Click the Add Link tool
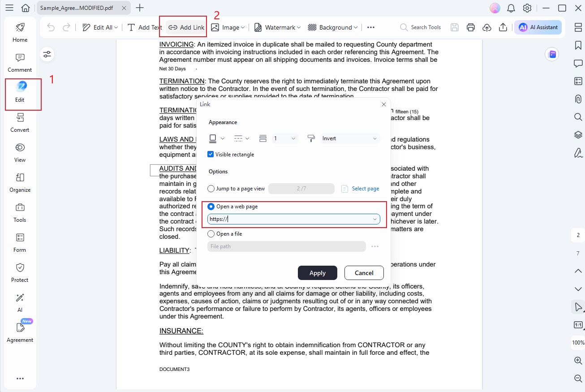The image size is (585, 392). point(186,27)
